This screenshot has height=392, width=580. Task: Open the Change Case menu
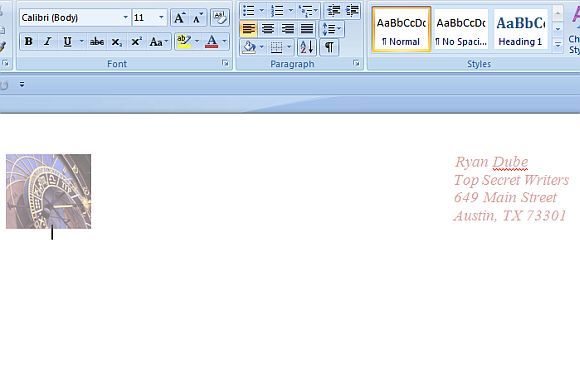159,41
